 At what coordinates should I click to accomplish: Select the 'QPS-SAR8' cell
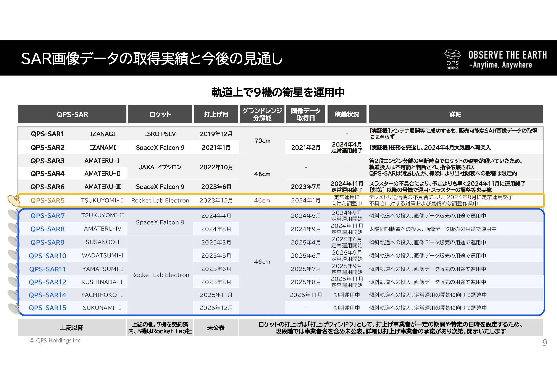tap(47, 229)
